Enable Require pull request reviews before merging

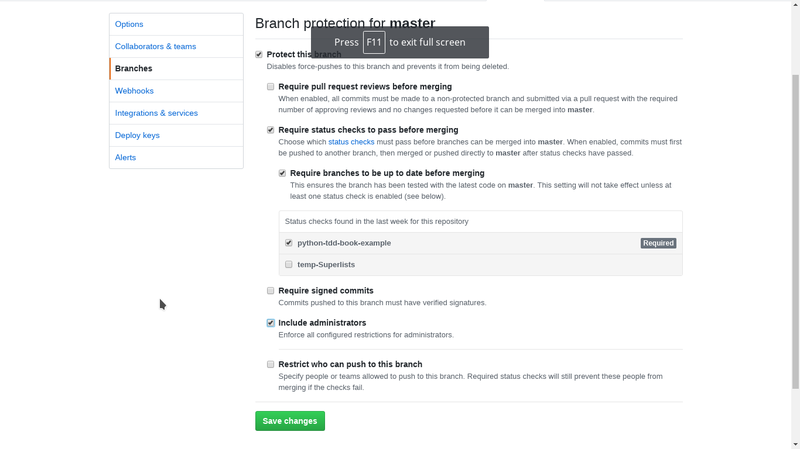tap(270, 87)
